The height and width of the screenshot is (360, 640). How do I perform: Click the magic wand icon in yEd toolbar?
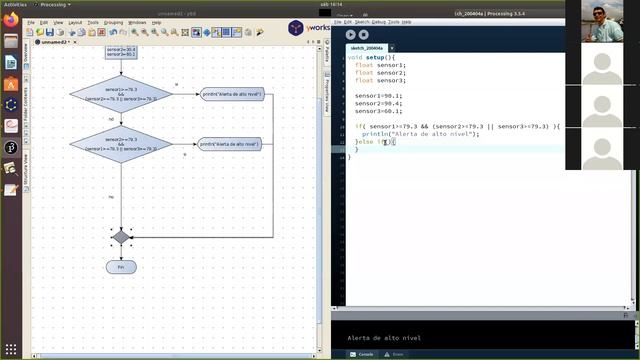click(x=260, y=32)
